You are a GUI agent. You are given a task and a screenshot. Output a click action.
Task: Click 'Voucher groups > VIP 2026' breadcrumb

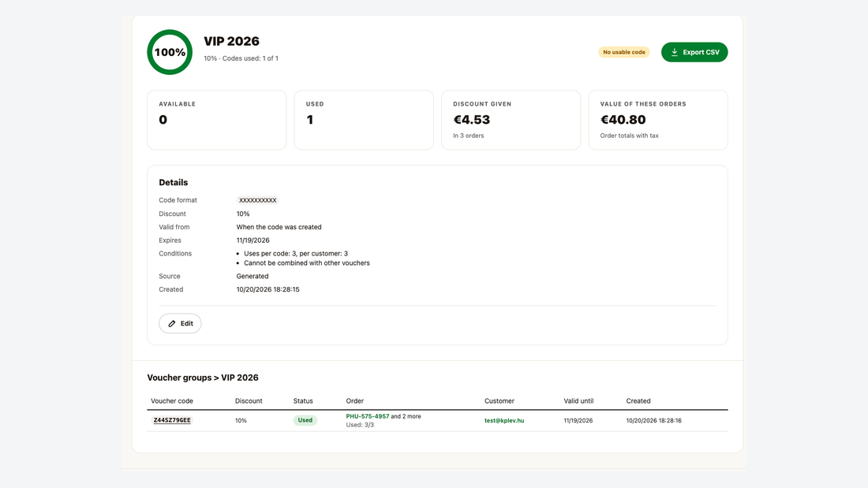(x=203, y=378)
